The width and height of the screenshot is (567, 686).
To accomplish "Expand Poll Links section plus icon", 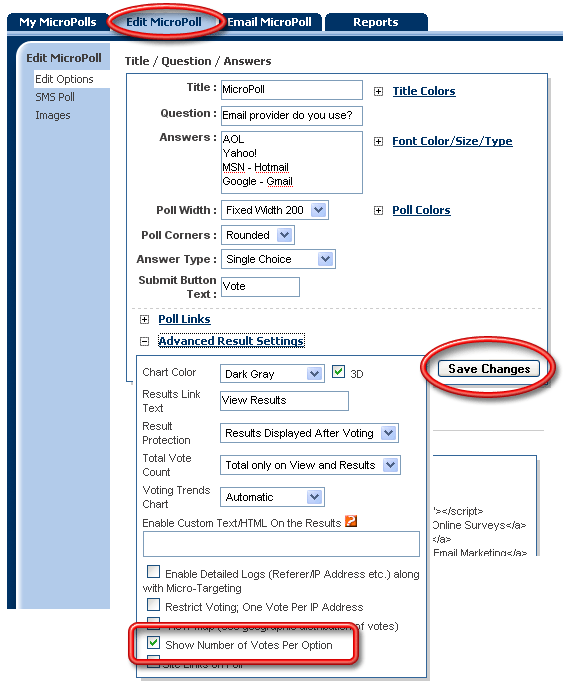I will coord(144,320).
